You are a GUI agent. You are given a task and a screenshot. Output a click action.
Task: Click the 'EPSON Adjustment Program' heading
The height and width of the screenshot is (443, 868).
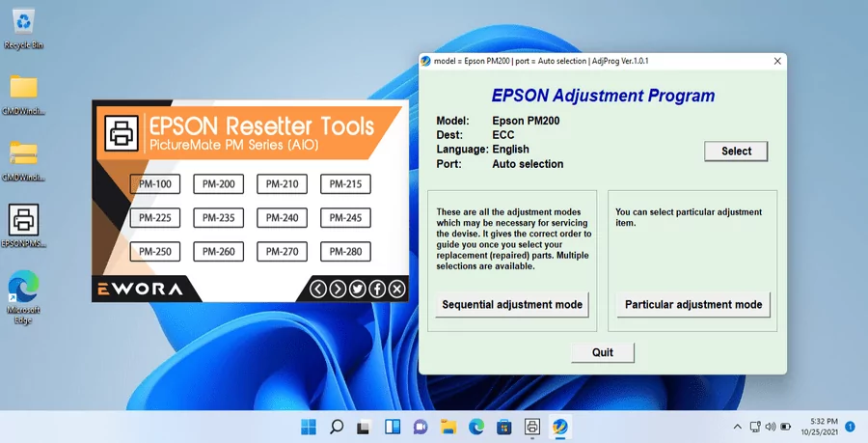[x=603, y=96]
